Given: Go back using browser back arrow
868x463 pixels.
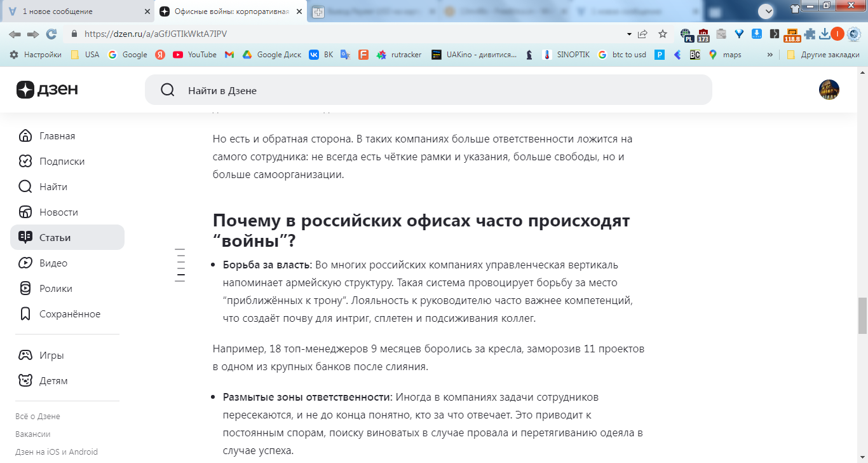Looking at the screenshot, I should [x=15, y=34].
